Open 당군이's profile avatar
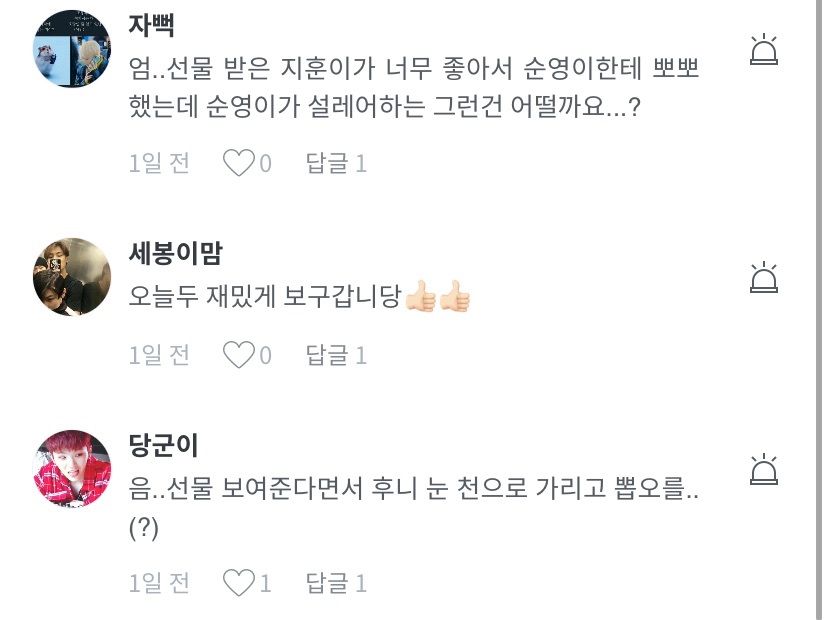The image size is (828, 620). (72, 469)
